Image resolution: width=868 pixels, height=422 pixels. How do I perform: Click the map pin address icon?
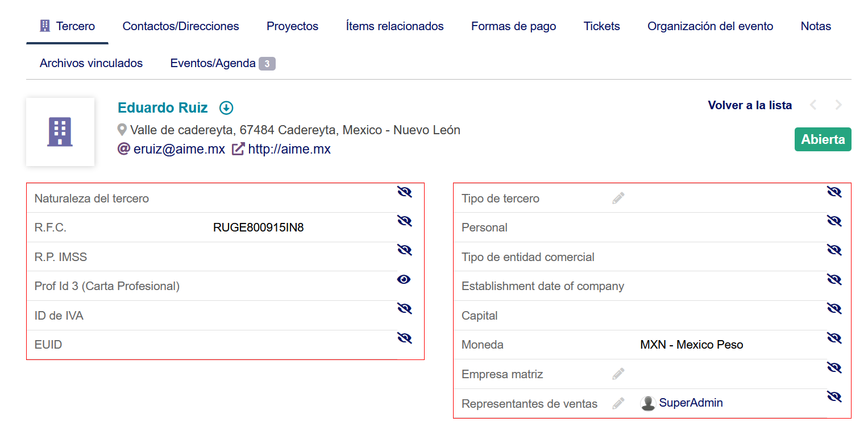coord(122,130)
